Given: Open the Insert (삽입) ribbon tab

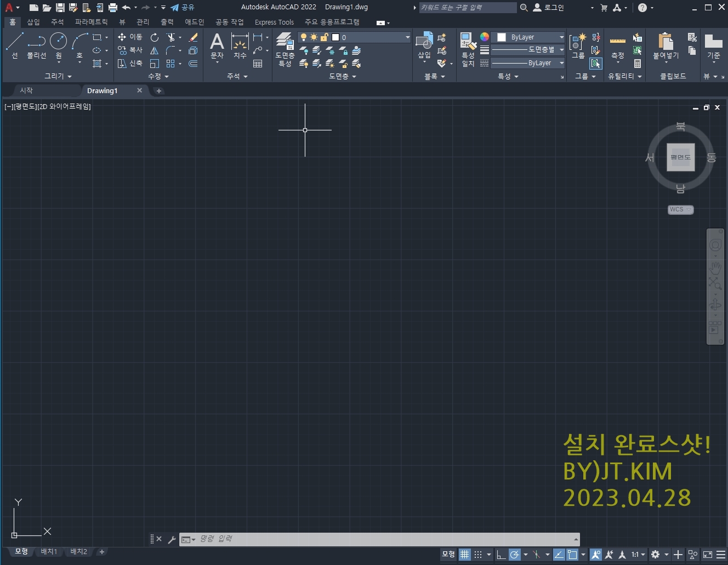Looking at the screenshot, I should 33,22.
